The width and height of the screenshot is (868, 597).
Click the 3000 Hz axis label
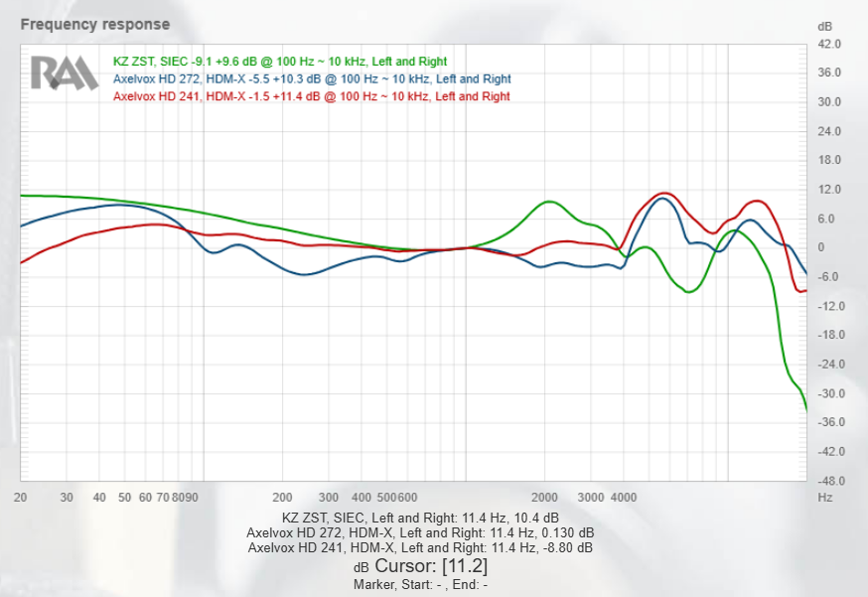[x=591, y=498]
